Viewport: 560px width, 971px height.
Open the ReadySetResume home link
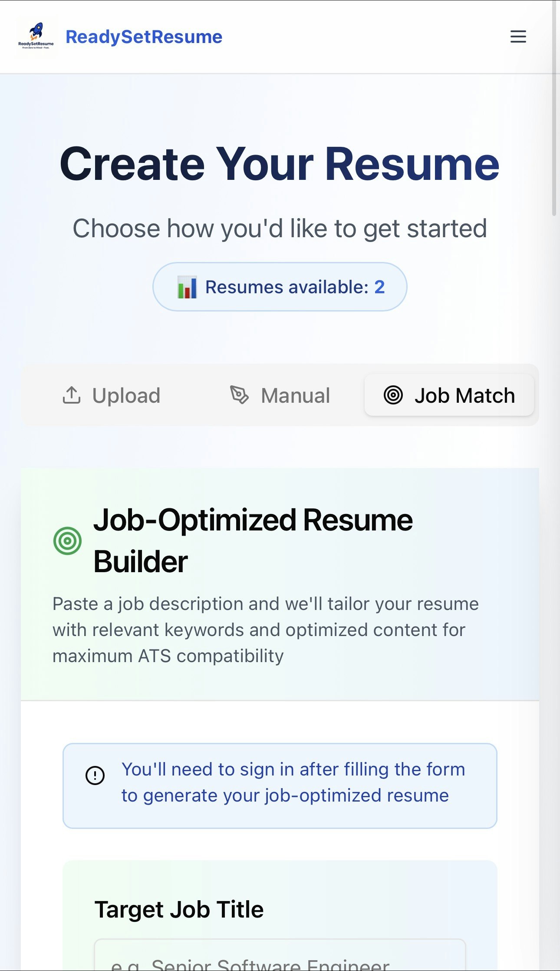144,37
